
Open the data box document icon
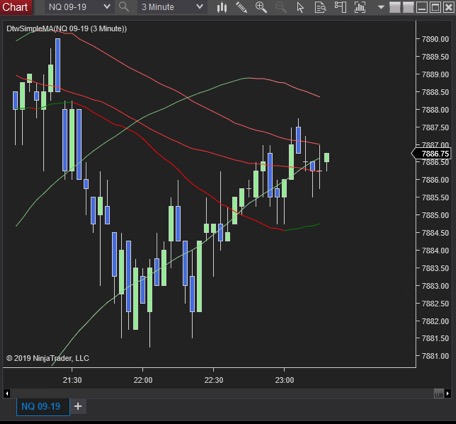[320, 7]
